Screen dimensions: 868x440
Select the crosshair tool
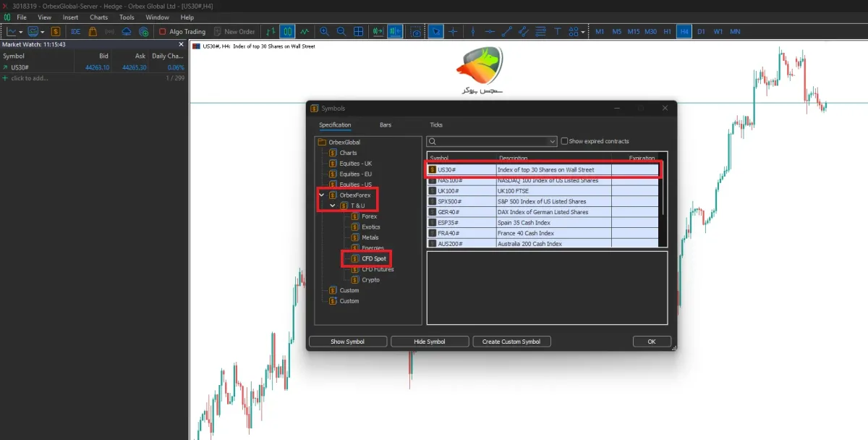(x=454, y=32)
